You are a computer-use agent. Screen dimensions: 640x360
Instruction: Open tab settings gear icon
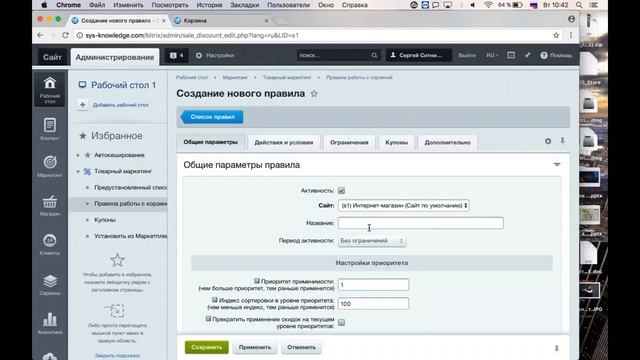click(x=548, y=141)
